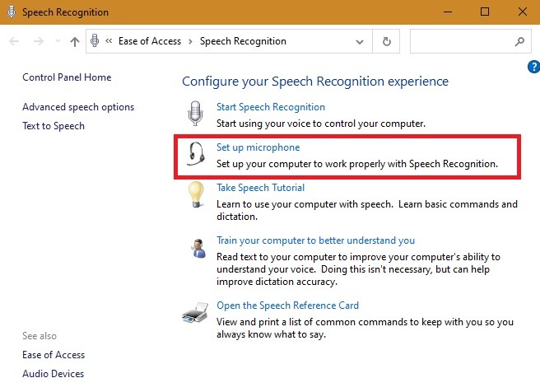Go up one level with the up arrow

(x=74, y=42)
